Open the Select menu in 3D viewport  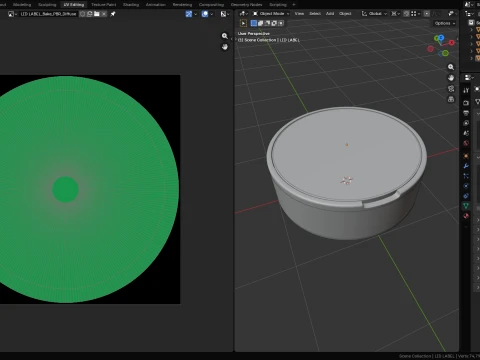[315, 14]
